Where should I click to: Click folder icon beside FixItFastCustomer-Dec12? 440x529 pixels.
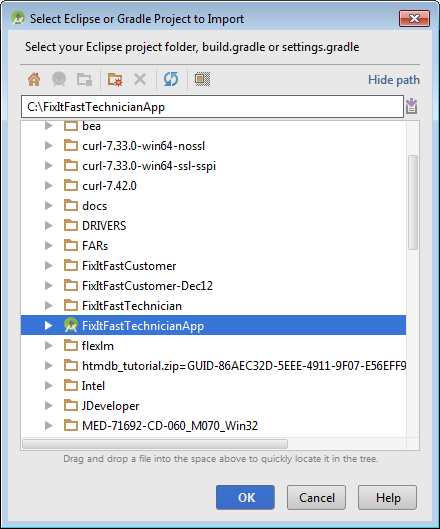[x=71, y=285]
